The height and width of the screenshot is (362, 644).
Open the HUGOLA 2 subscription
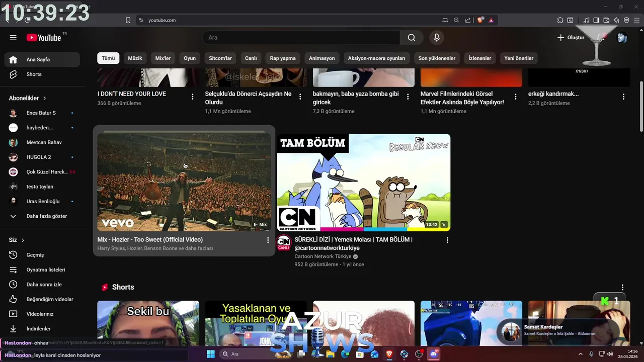42,157
